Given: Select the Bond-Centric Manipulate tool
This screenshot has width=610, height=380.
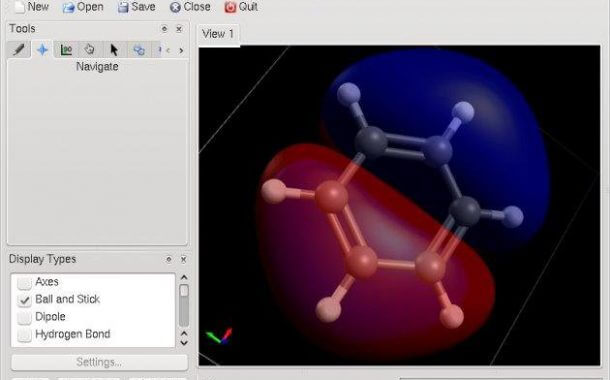Looking at the screenshot, I should pos(66,50).
